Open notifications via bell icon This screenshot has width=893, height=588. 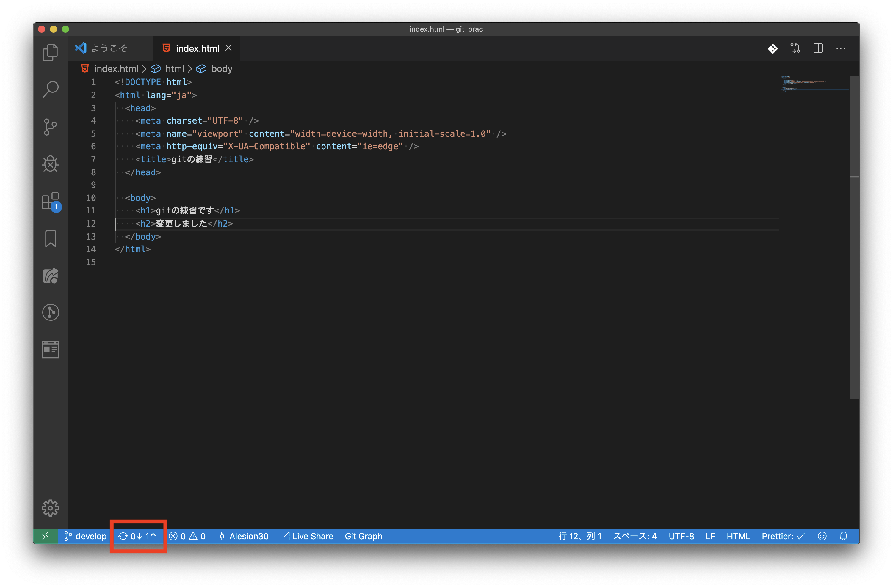point(844,536)
